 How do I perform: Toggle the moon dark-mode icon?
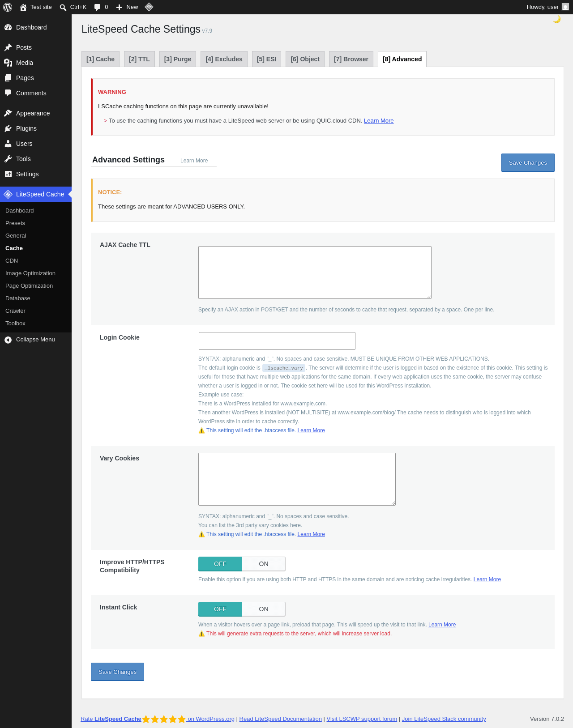point(557,19)
